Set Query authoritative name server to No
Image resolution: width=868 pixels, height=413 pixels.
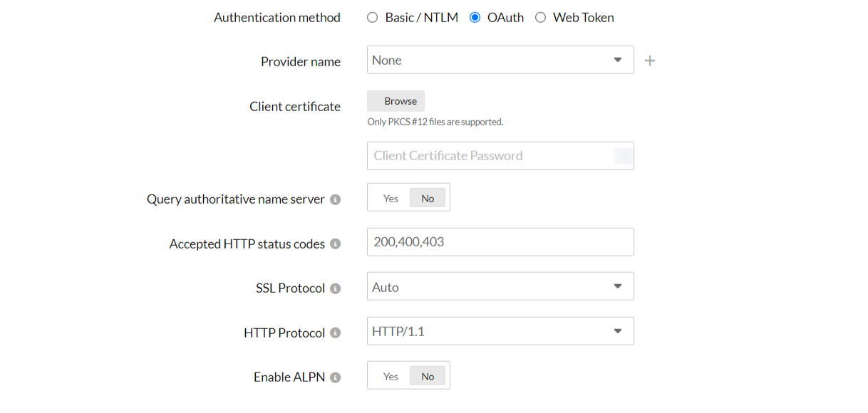click(428, 199)
